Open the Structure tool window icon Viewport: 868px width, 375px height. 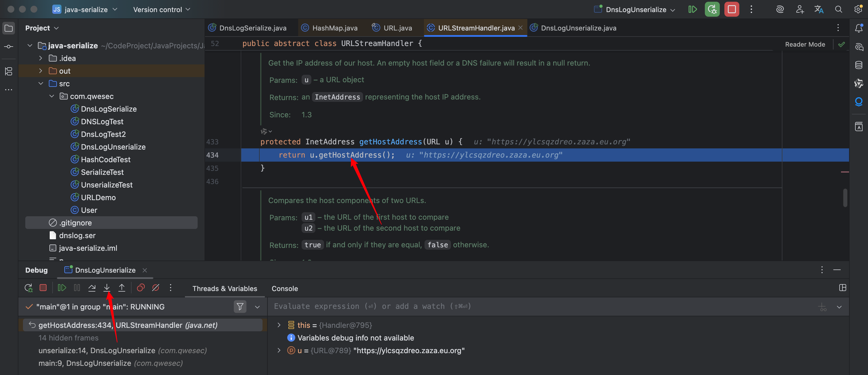click(9, 71)
